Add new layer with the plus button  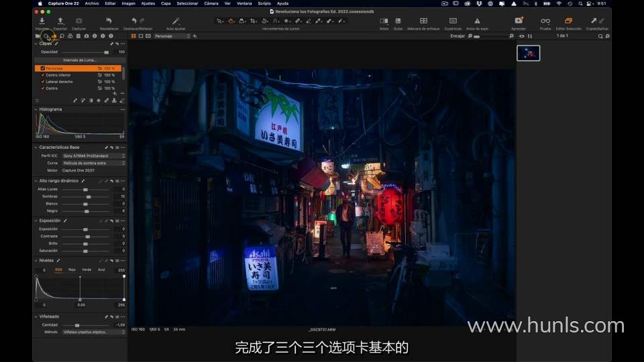[115, 94]
